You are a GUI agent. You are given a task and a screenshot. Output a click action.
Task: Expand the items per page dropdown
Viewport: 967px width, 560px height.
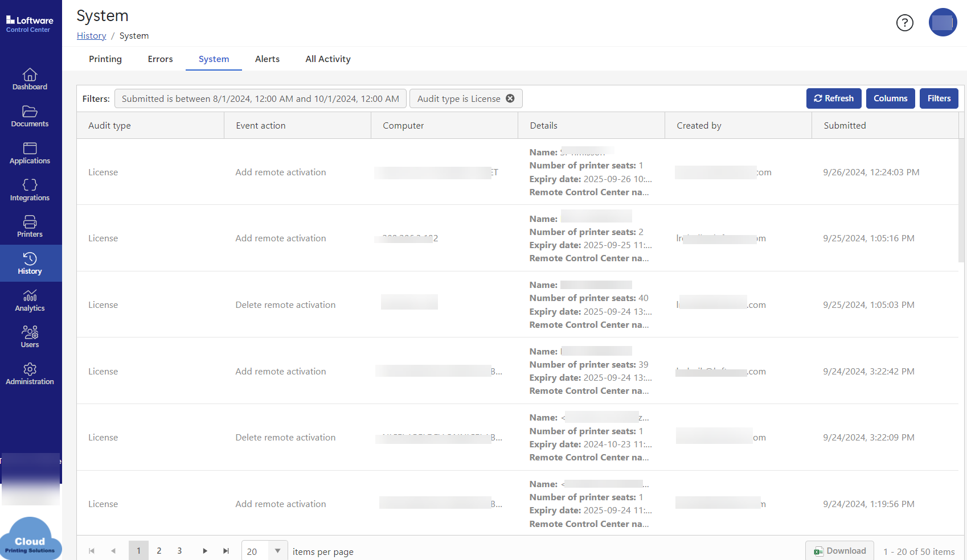pos(277,551)
